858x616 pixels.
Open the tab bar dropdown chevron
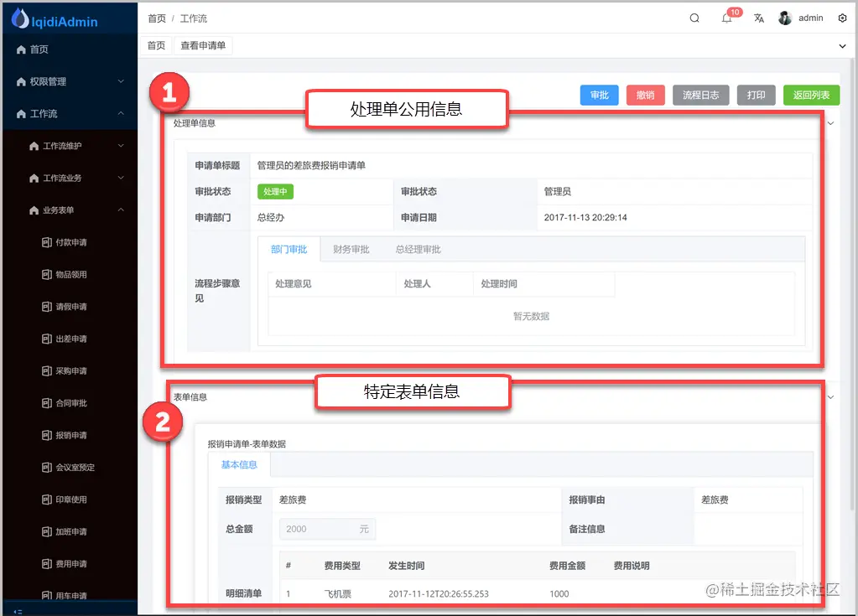click(842, 46)
